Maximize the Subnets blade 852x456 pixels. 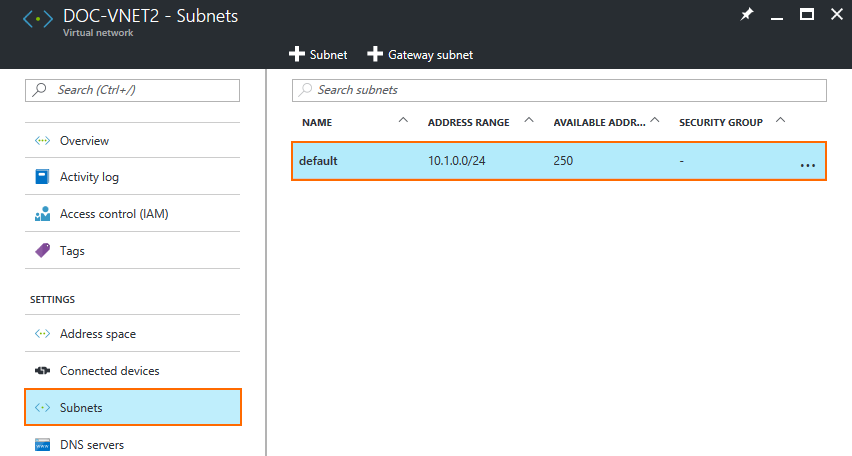[x=807, y=15]
